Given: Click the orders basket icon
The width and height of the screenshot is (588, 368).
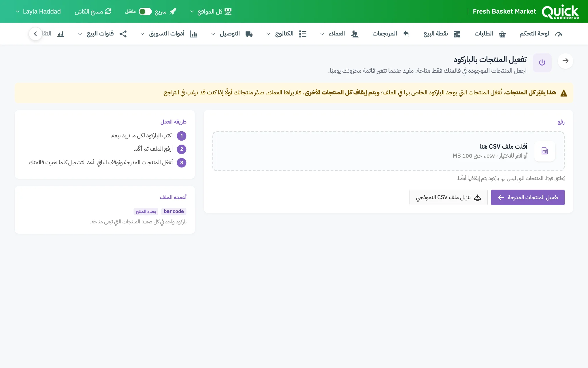Looking at the screenshot, I should tap(502, 34).
